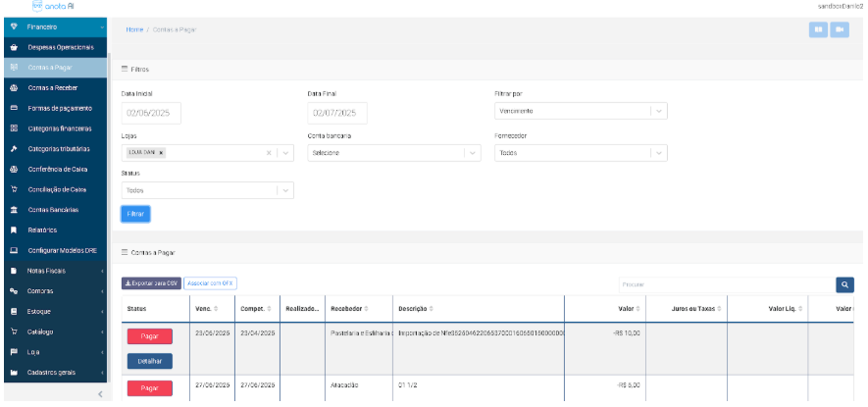Clear all selected stores in Lojas
Screen dimensions: 868x407
pos(269,153)
